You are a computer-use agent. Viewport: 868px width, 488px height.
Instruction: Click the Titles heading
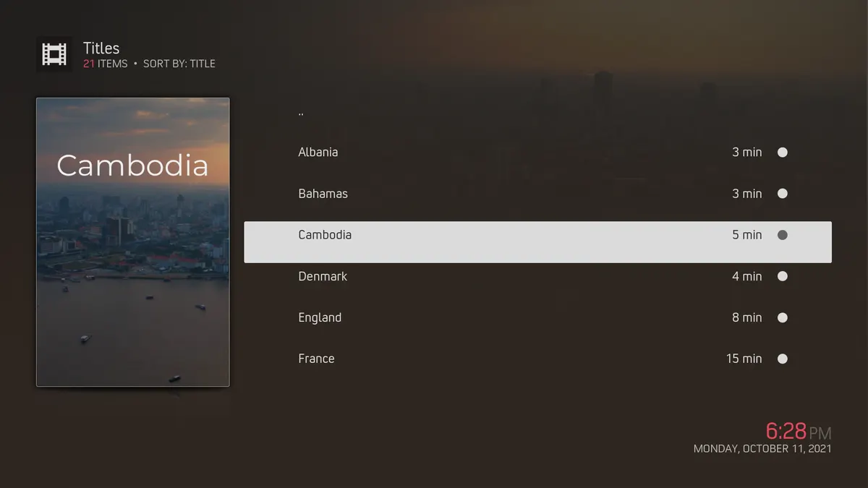tap(101, 48)
